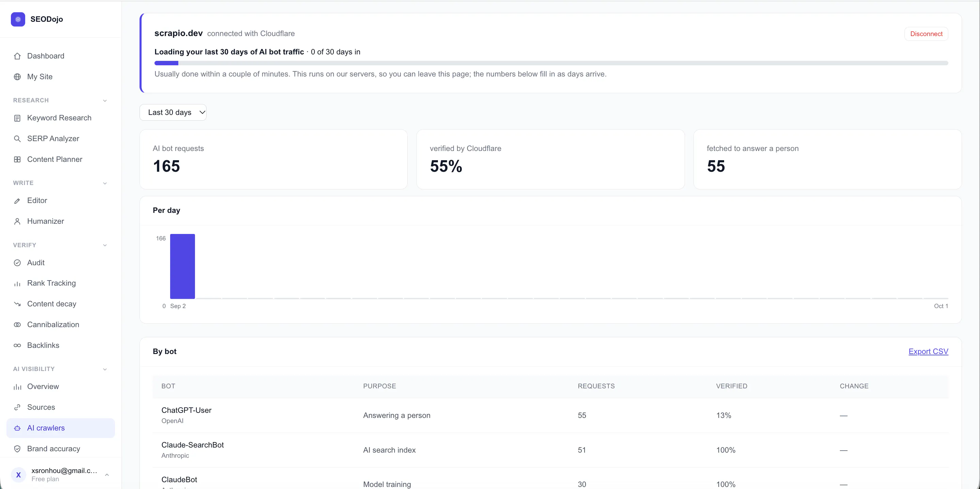The height and width of the screenshot is (489, 980).
Task: Click the Dashboard home icon
Action: (17, 56)
